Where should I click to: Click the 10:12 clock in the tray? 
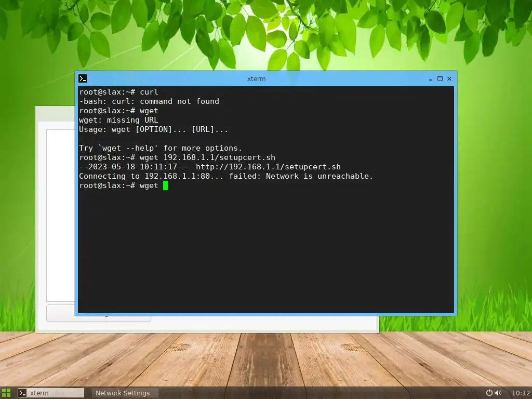(521, 393)
